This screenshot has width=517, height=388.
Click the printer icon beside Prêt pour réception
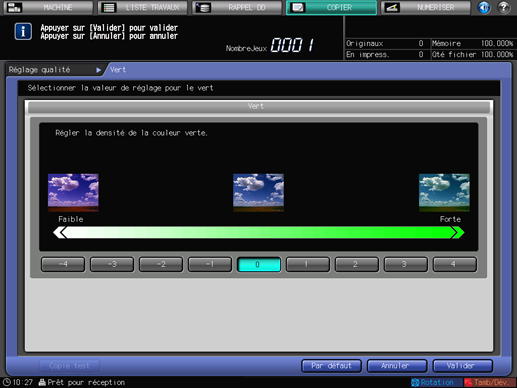point(42,382)
